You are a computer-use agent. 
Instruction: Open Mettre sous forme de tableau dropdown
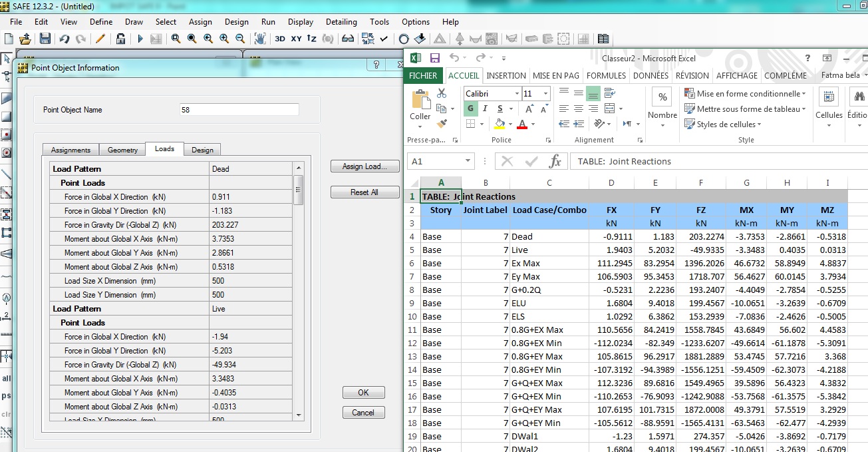745,109
